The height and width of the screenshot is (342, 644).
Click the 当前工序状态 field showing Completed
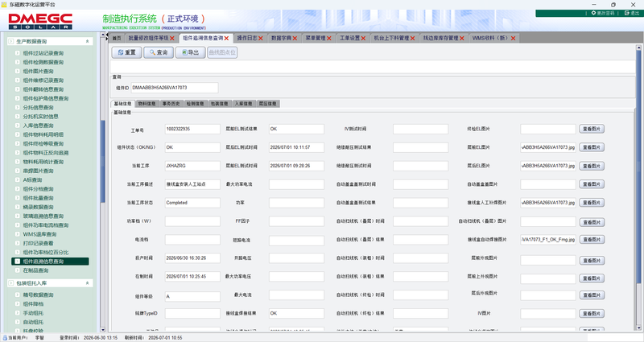pos(192,203)
